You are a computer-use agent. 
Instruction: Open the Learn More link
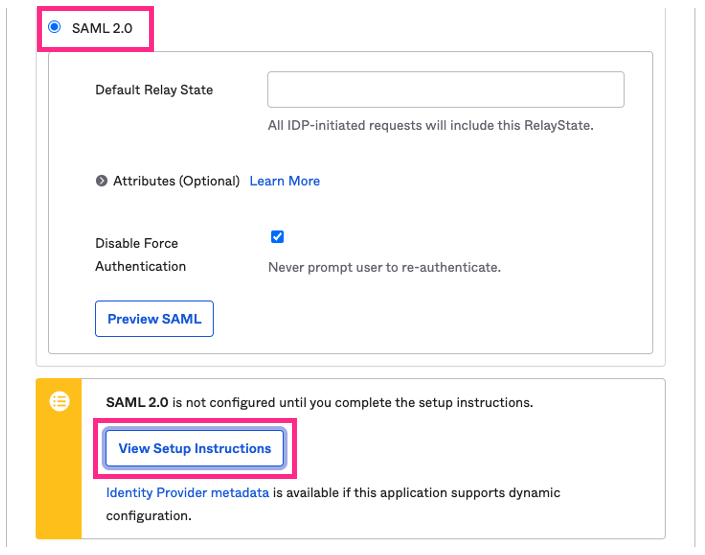(x=285, y=181)
